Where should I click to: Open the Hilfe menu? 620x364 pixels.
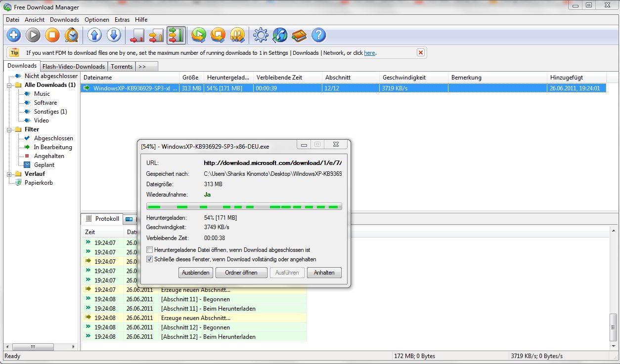pyautogui.click(x=141, y=20)
